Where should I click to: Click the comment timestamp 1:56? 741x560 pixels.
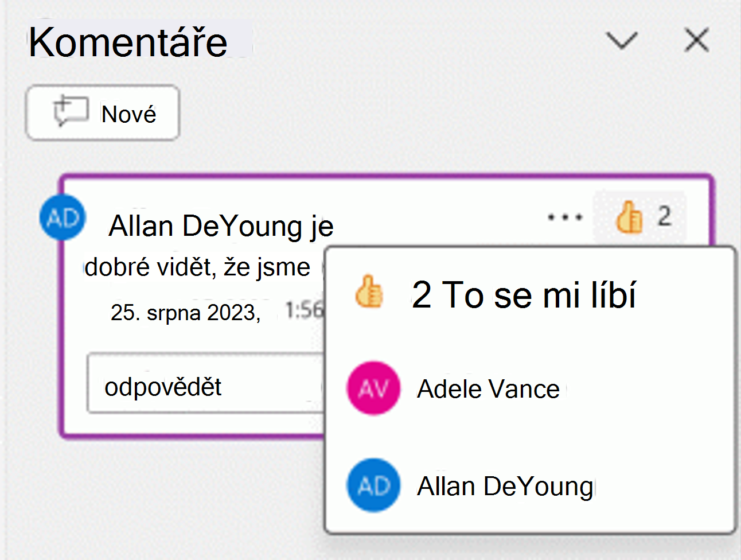(305, 310)
